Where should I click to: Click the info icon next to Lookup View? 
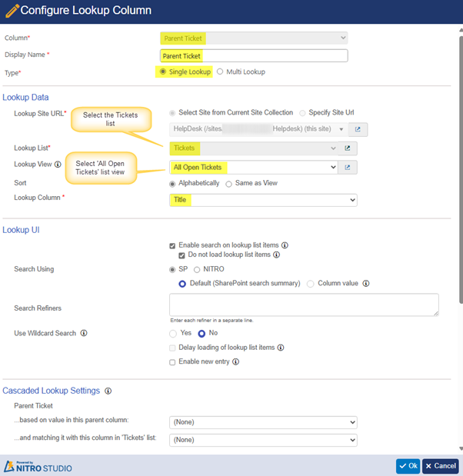[58, 165]
